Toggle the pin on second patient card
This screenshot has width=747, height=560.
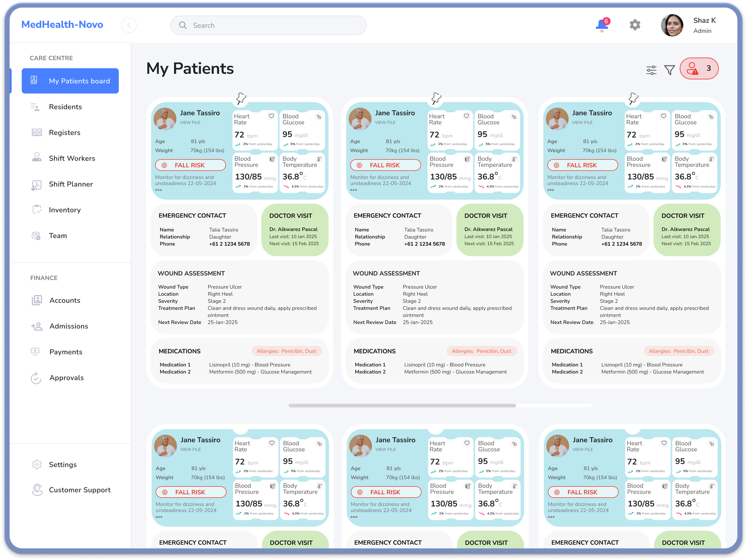436,98
